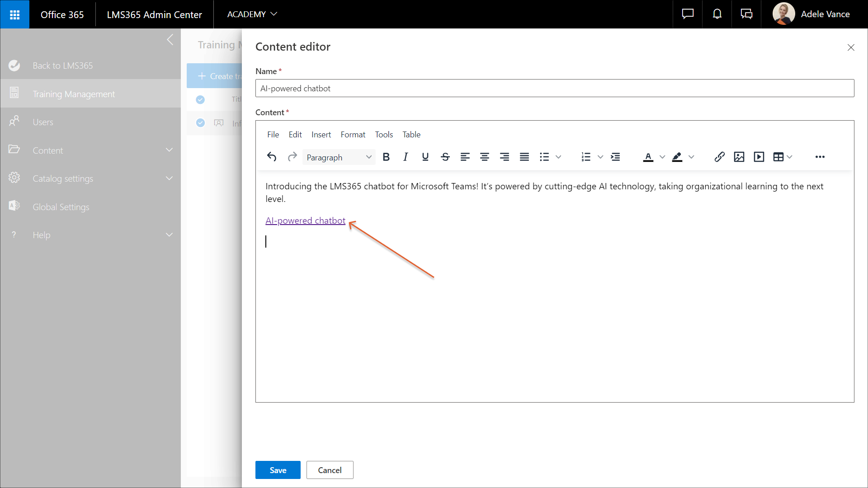Viewport: 868px width, 488px height.
Task: Toggle Bold formatting
Action: pos(386,157)
